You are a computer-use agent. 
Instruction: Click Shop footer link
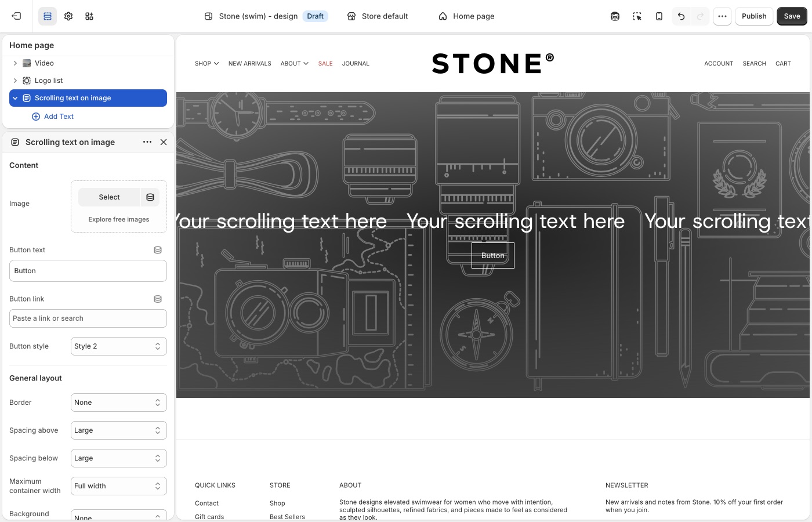click(277, 503)
